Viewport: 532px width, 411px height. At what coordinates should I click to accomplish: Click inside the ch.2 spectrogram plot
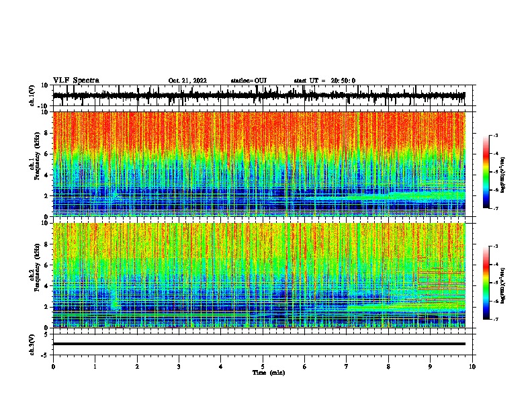coord(259,275)
